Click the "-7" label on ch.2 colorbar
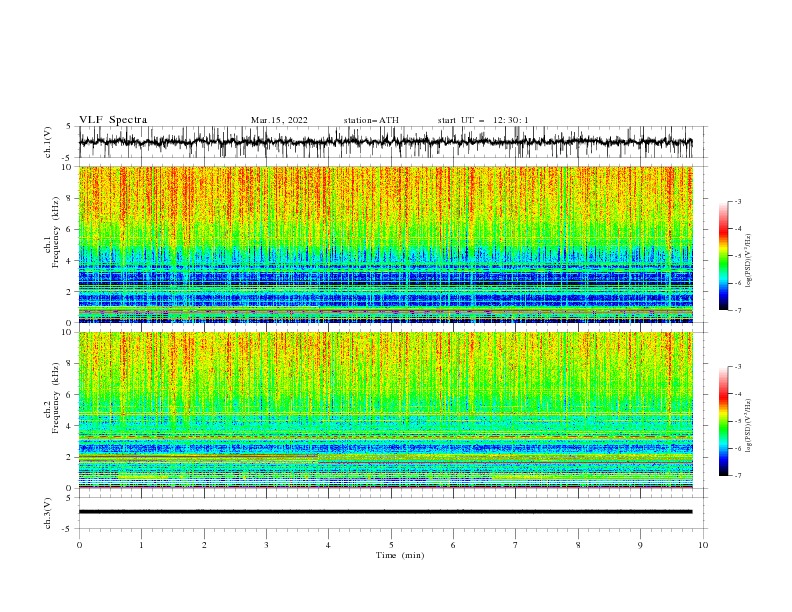The width and height of the screenshot is (792, 612). pos(737,475)
